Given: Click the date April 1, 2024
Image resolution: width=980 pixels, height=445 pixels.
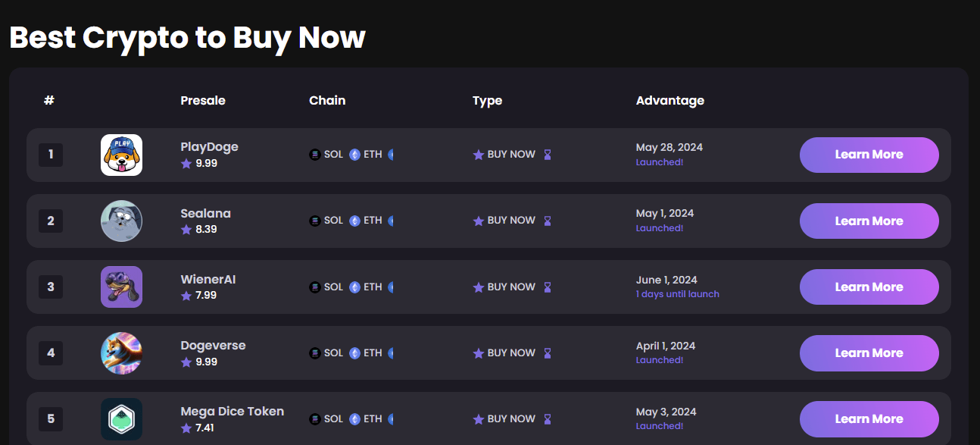Looking at the screenshot, I should [666, 346].
